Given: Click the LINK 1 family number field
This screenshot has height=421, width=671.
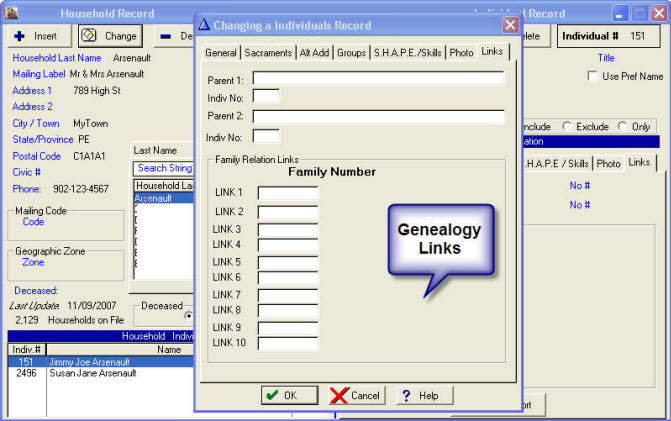Looking at the screenshot, I should tap(288, 193).
